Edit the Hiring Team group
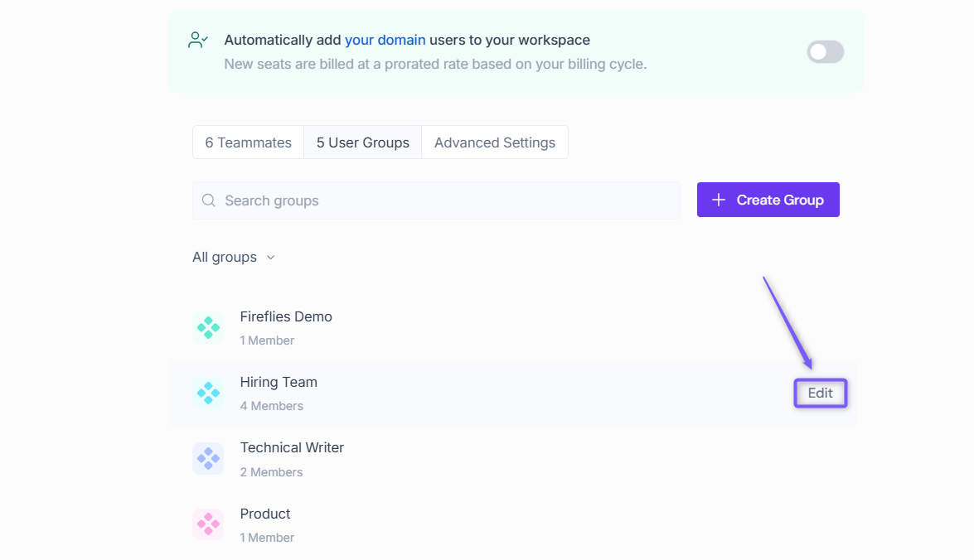 tap(820, 393)
